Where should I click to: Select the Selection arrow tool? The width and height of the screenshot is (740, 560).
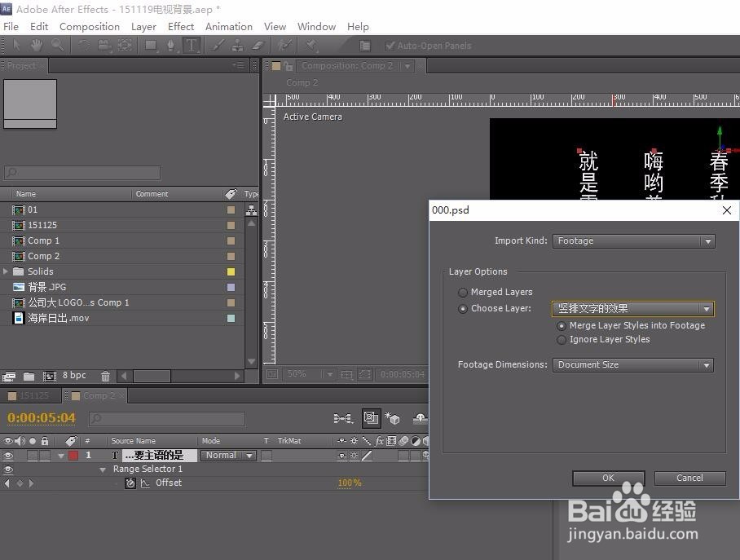tap(16, 46)
